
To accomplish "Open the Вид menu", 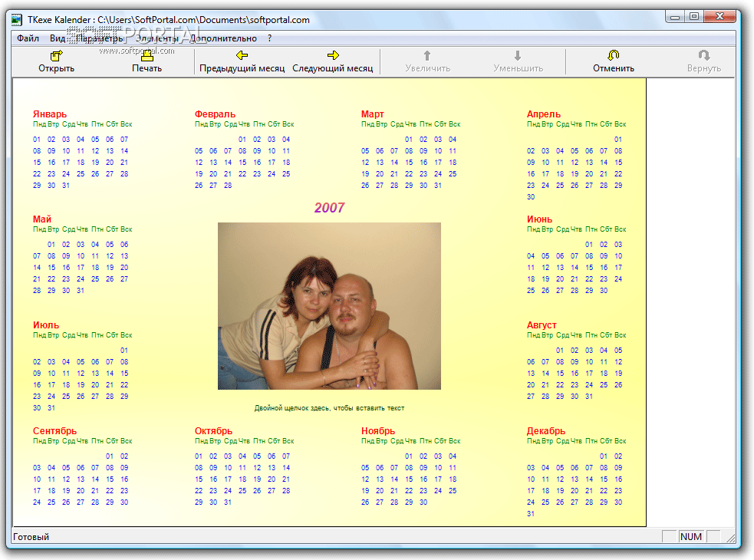I will (58, 38).
